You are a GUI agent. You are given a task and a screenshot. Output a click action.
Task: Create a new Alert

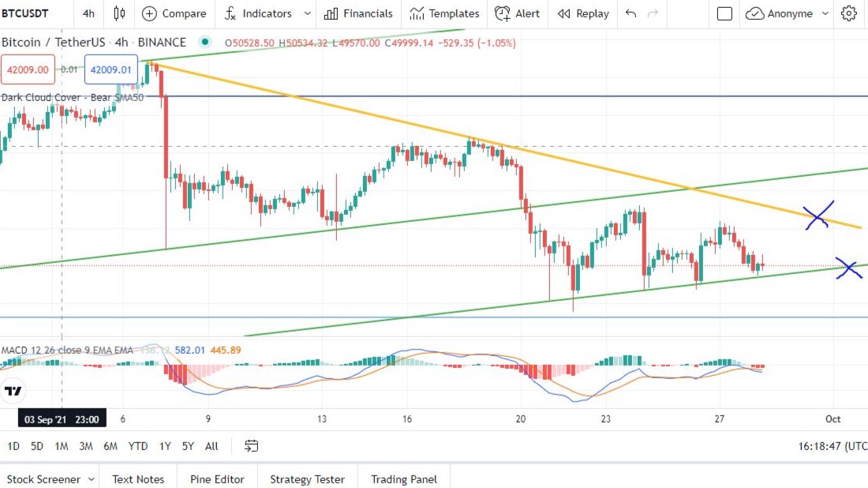click(x=518, y=13)
